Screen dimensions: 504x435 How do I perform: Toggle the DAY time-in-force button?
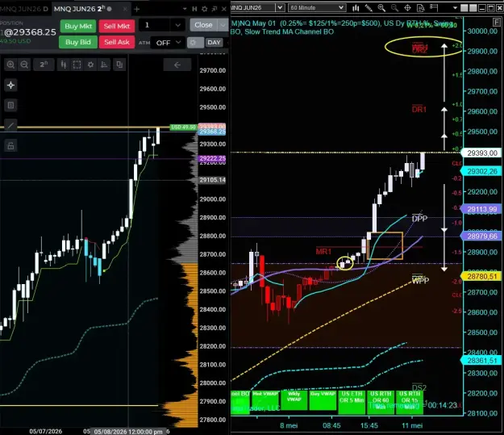(214, 43)
